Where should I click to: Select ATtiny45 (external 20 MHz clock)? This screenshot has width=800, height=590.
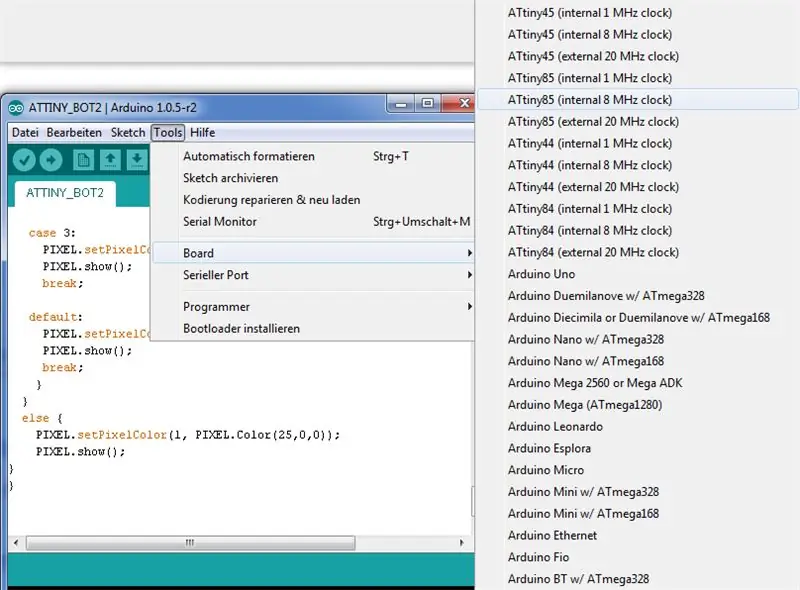638,56
